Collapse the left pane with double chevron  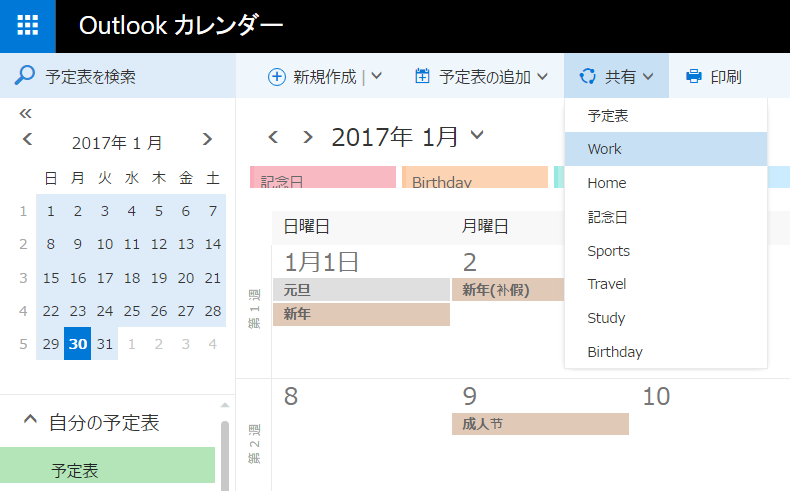pyautogui.click(x=25, y=113)
